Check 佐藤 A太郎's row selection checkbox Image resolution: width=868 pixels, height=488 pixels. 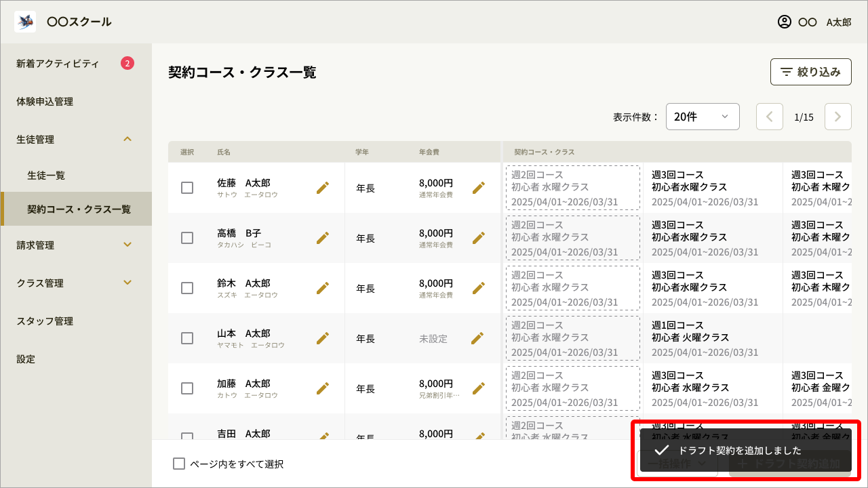coord(187,188)
